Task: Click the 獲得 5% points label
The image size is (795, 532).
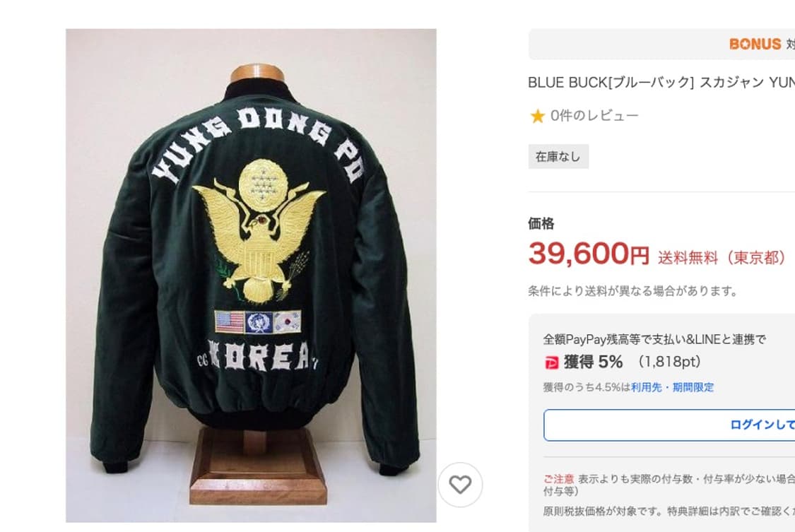Action: [593, 362]
